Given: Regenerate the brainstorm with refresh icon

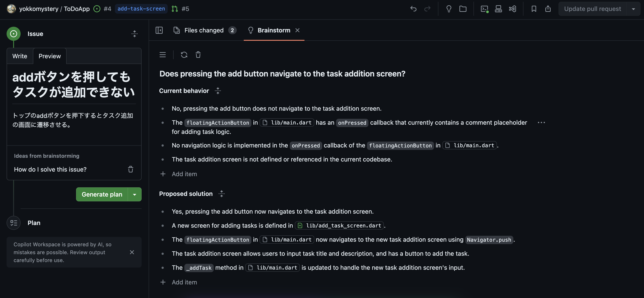Looking at the screenshot, I should coord(184,55).
